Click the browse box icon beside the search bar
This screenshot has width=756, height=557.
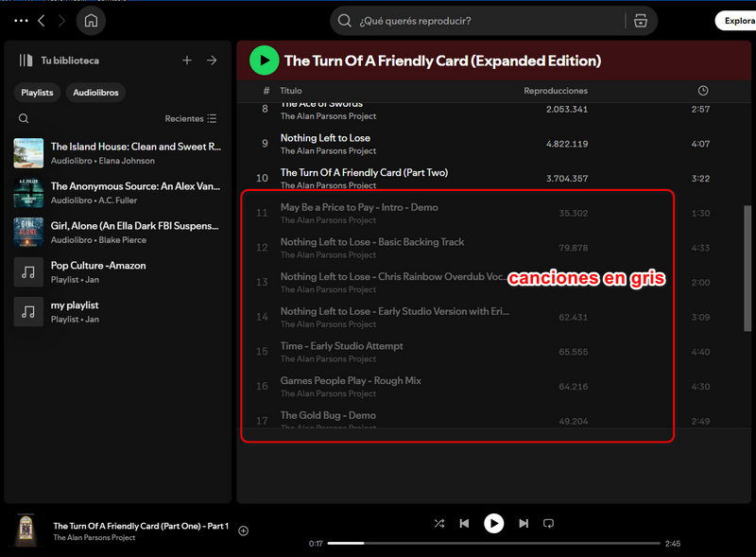[640, 20]
